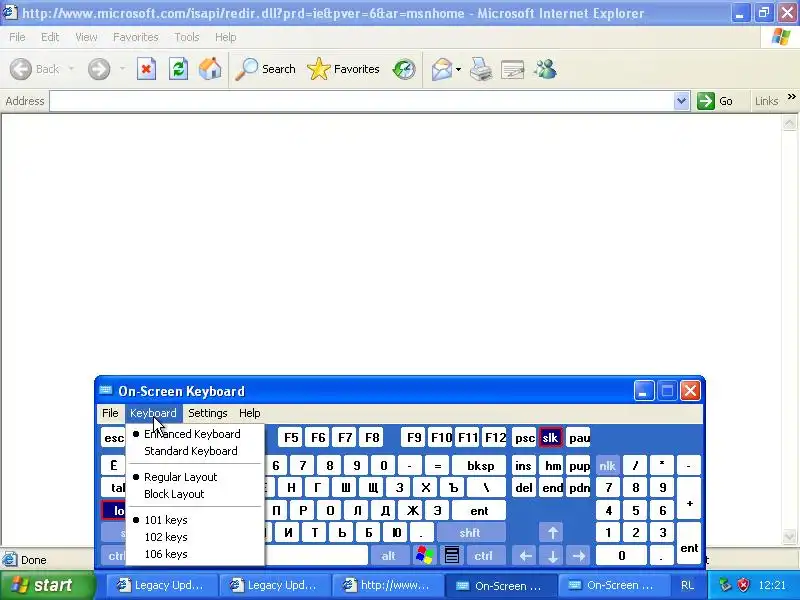
Task: Click the Windows start button
Action: pyautogui.click(x=48, y=585)
